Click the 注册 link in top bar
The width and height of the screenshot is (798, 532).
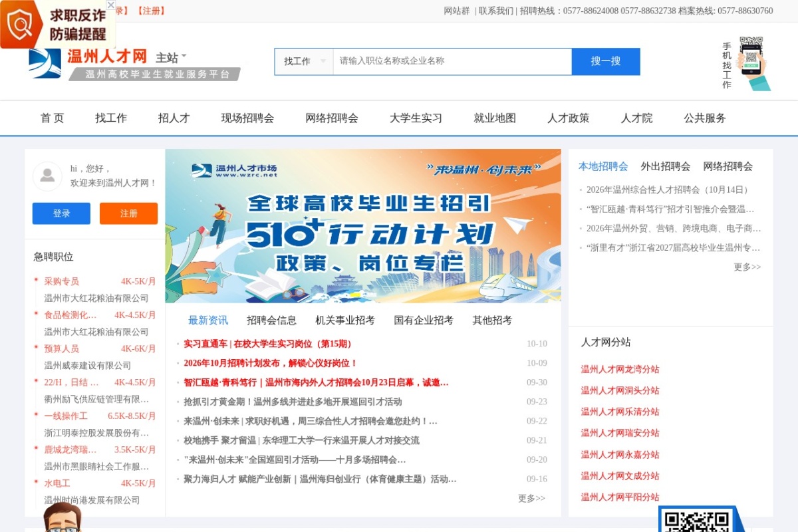point(152,11)
